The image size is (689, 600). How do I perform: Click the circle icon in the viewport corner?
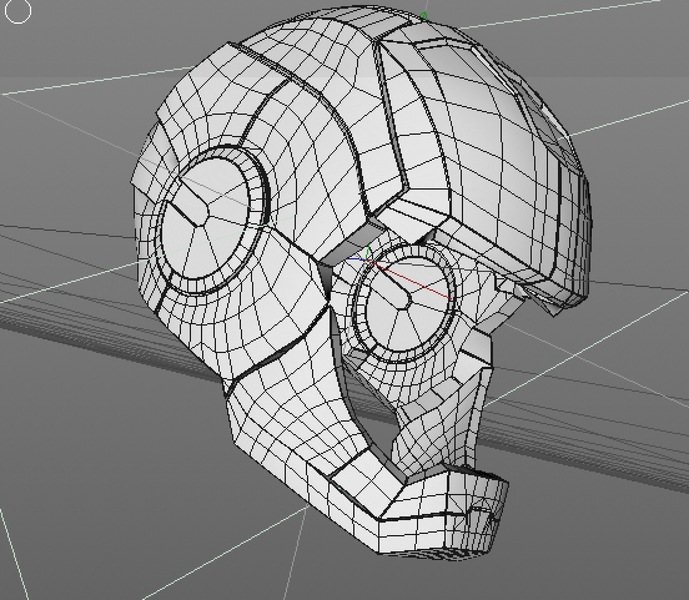click(18, 11)
